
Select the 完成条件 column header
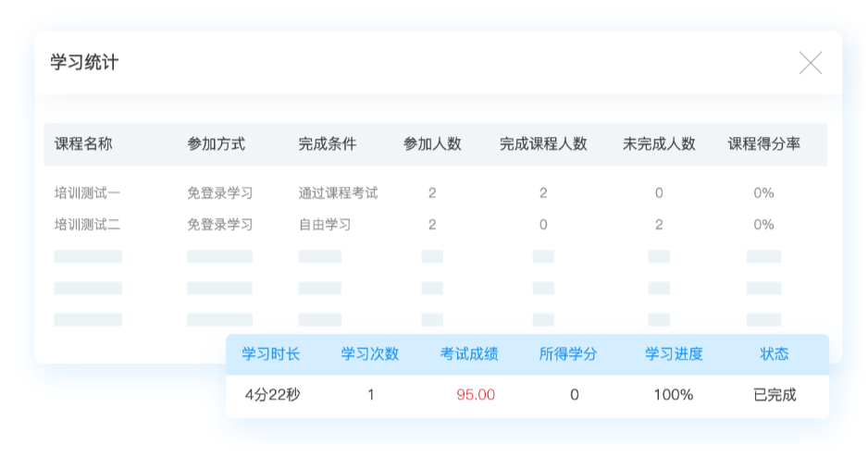coord(327,144)
